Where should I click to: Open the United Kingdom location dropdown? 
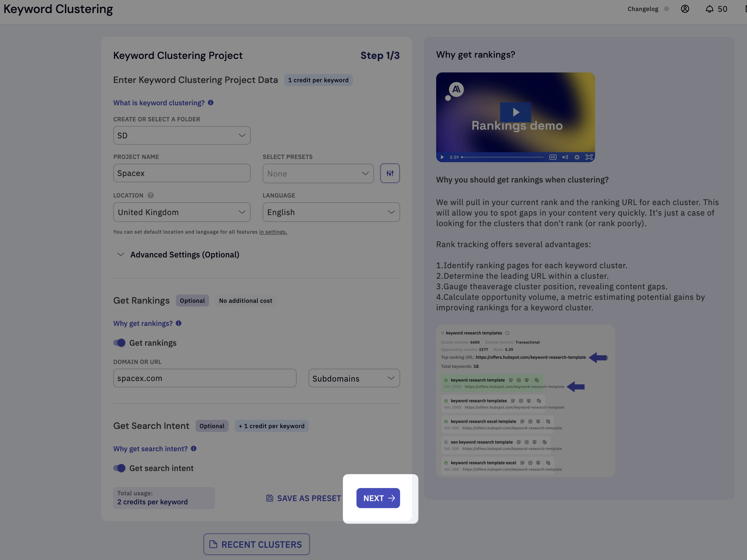point(182,212)
